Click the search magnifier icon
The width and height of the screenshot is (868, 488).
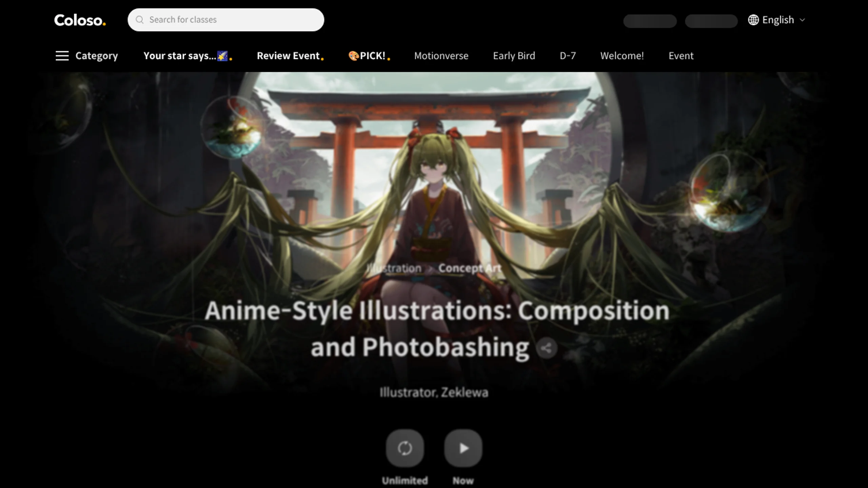point(140,20)
